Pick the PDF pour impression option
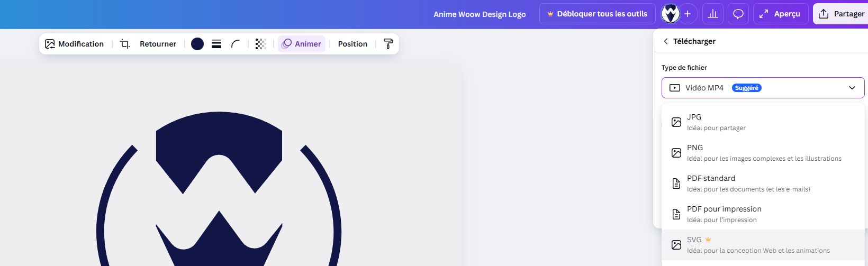This screenshot has height=266, width=868. (x=762, y=214)
